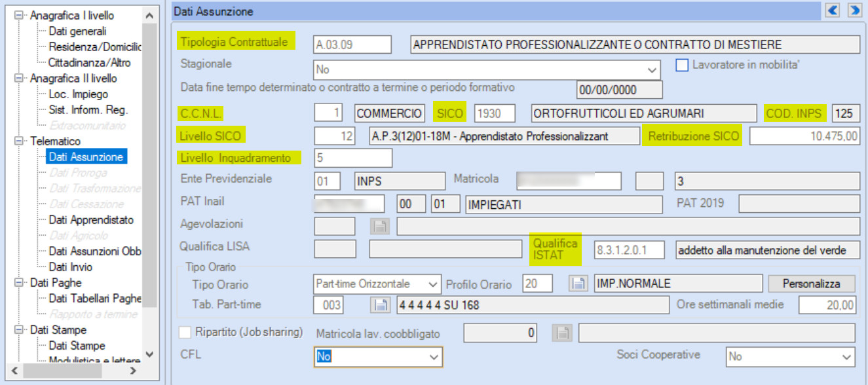Click the Personalizza button

[x=812, y=284]
